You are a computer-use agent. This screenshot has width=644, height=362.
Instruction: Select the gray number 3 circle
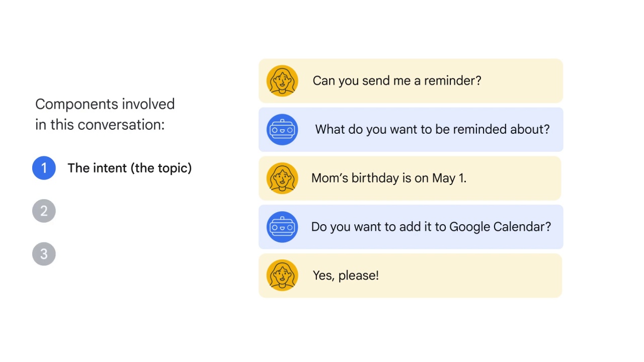pyautogui.click(x=44, y=254)
